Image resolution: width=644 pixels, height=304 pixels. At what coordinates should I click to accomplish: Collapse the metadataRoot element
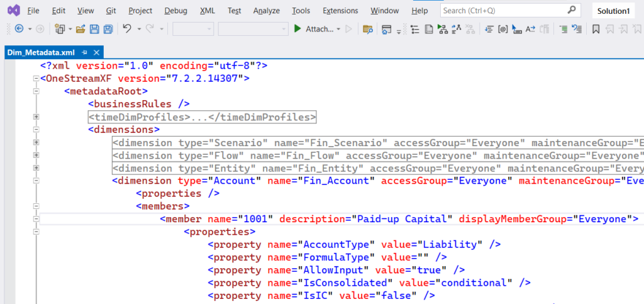click(x=36, y=91)
